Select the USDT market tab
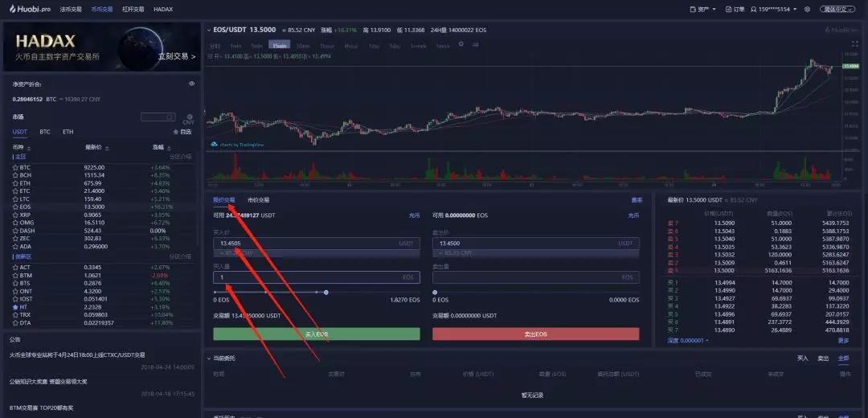The width and height of the screenshot is (868, 418). tap(19, 132)
